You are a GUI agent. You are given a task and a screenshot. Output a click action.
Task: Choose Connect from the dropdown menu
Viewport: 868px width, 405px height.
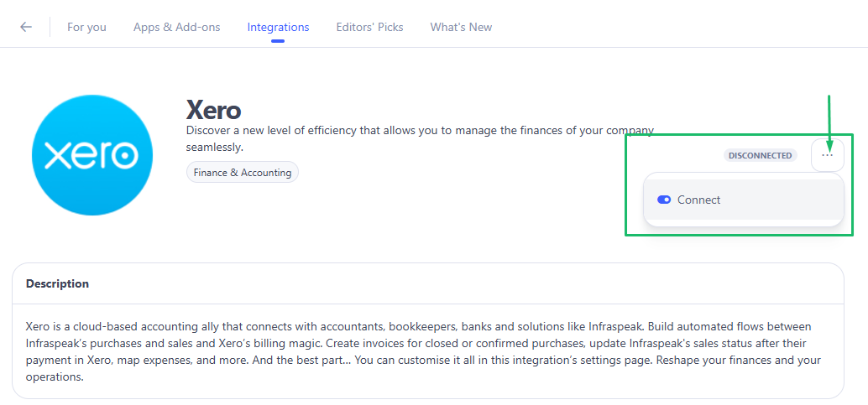click(x=744, y=200)
